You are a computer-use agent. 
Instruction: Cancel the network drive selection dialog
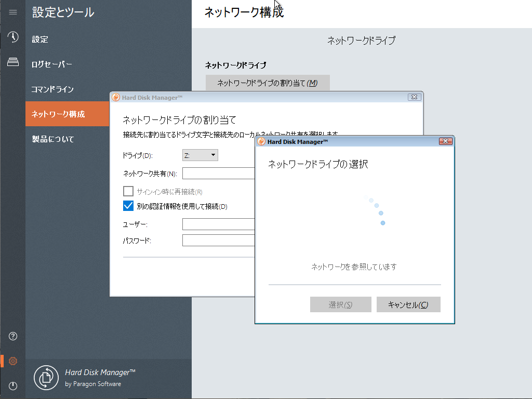(x=408, y=304)
